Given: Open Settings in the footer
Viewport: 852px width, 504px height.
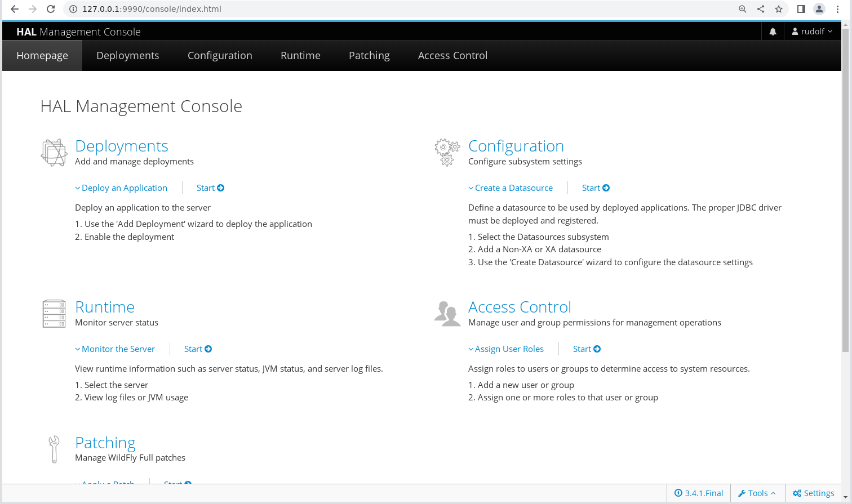Looking at the screenshot, I should pyautogui.click(x=813, y=493).
